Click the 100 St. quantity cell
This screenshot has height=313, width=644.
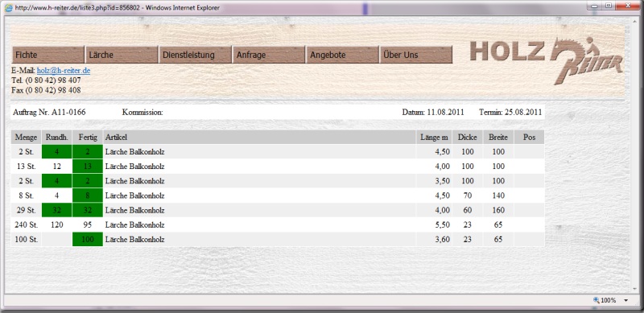pyautogui.click(x=26, y=240)
